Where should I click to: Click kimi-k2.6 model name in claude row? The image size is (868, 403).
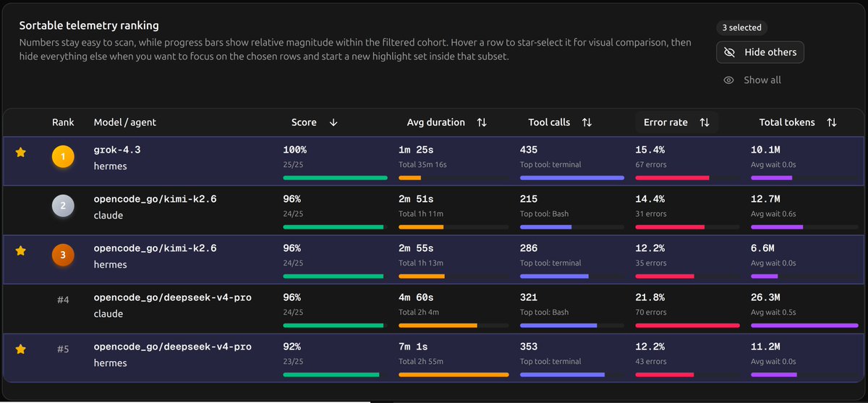coord(156,199)
